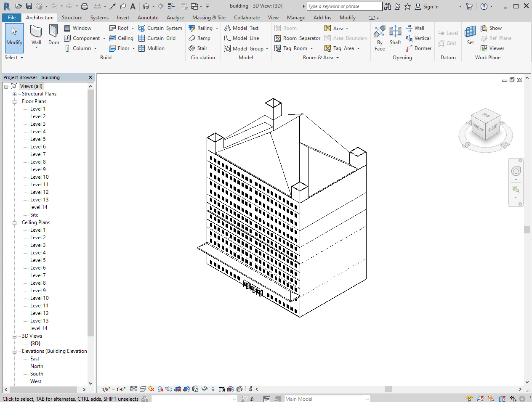Click the Vertical opening tool

pyautogui.click(x=418, y=38)
